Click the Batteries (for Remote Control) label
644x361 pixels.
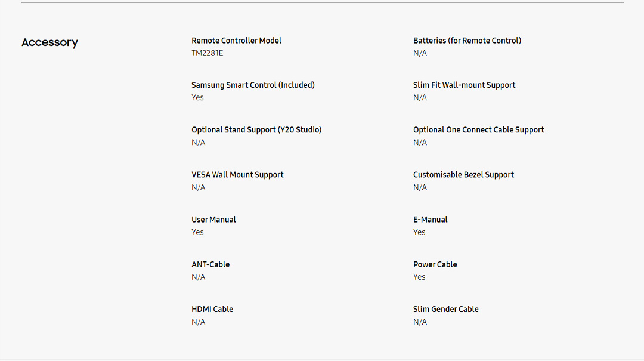pos(467,41)
